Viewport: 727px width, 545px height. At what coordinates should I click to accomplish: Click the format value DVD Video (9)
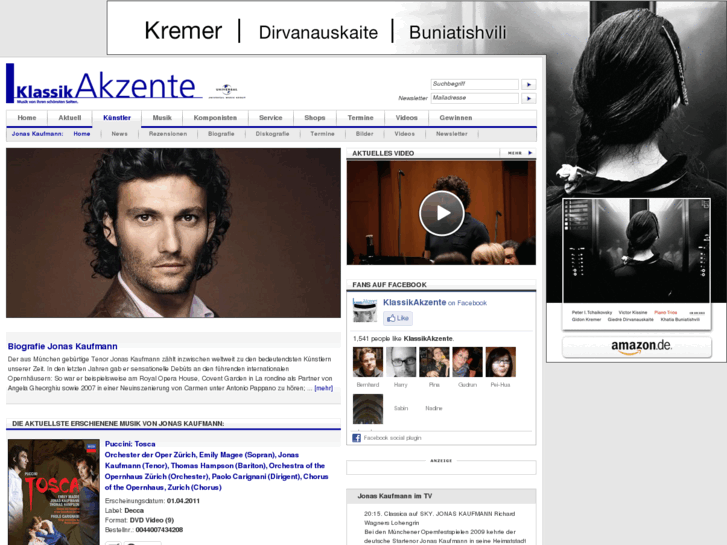pyautogui.click(x=152, y=520)
